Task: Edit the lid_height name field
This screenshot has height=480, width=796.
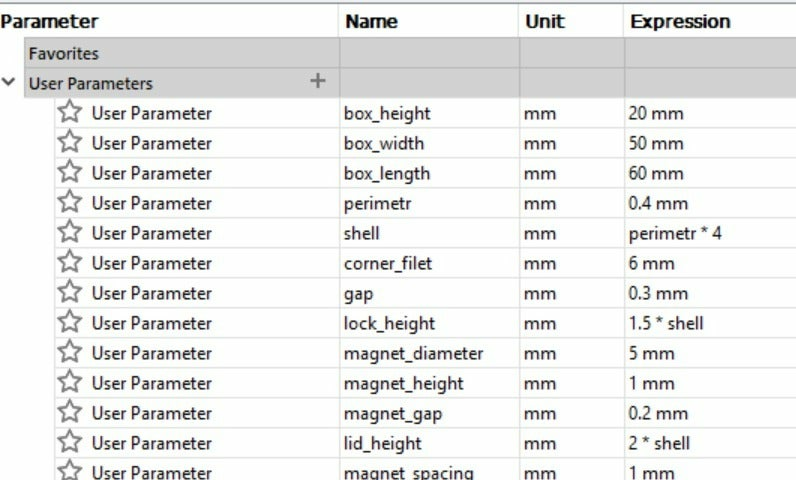Action: click(382, 443)
